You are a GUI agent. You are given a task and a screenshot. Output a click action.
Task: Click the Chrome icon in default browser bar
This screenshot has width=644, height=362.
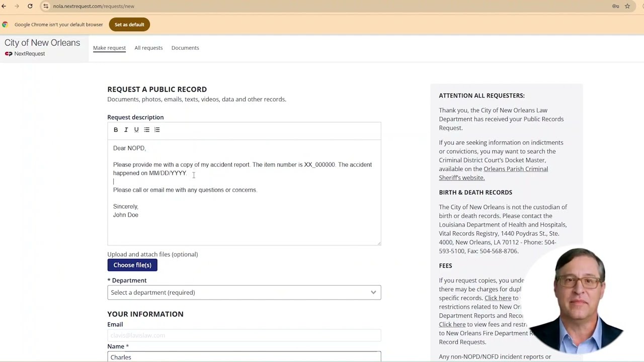[5, 25]
